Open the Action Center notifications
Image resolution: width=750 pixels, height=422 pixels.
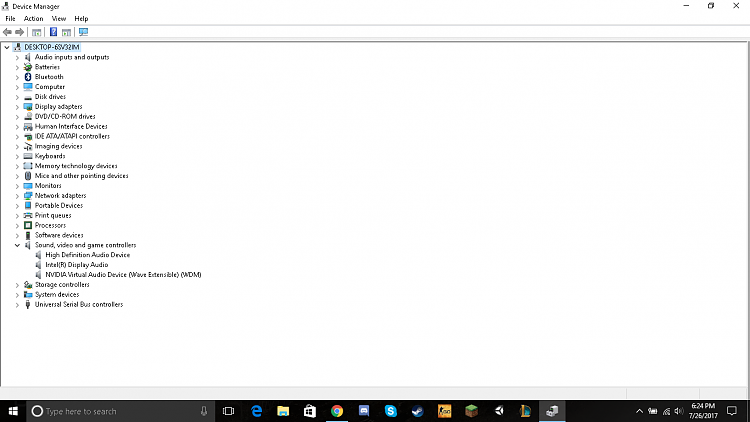pos(732,411)
